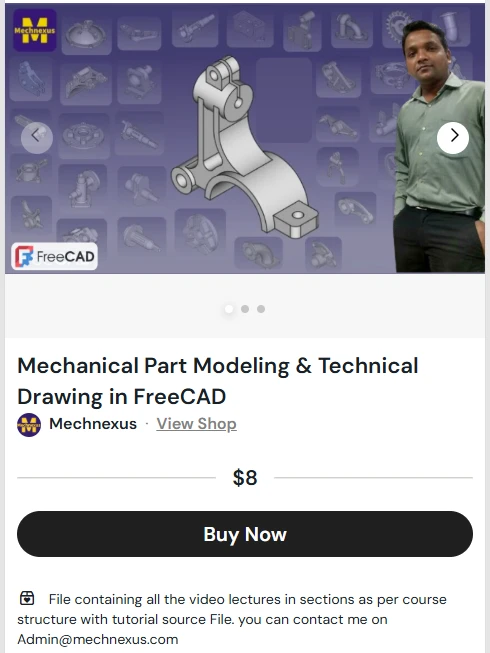Select the first carousel dot indicator

[229, 309]
